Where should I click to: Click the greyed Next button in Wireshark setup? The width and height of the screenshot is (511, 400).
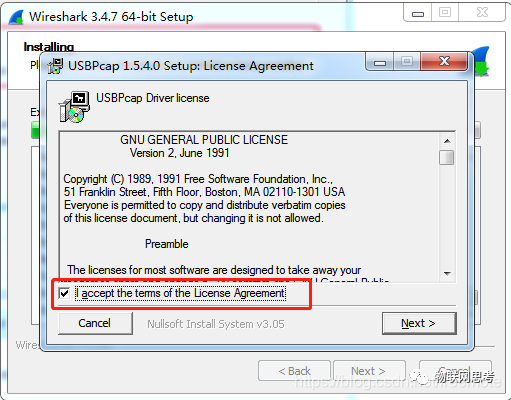369,371
